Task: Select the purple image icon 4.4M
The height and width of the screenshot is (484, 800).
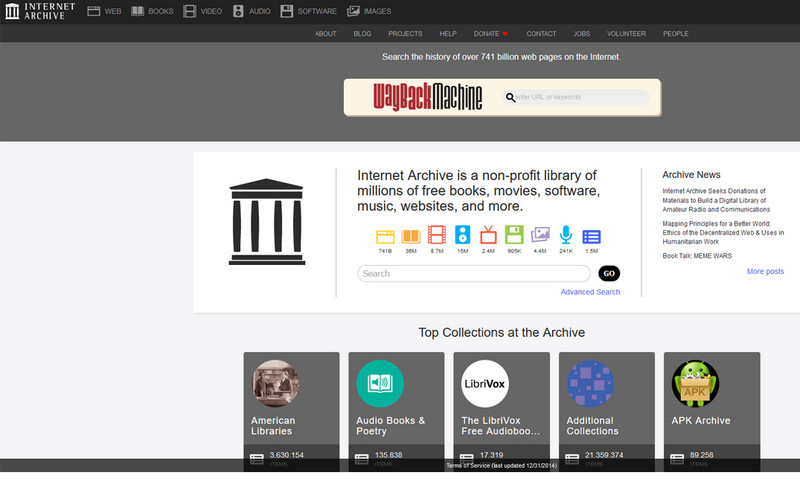Action: click(x=540, y=235)
